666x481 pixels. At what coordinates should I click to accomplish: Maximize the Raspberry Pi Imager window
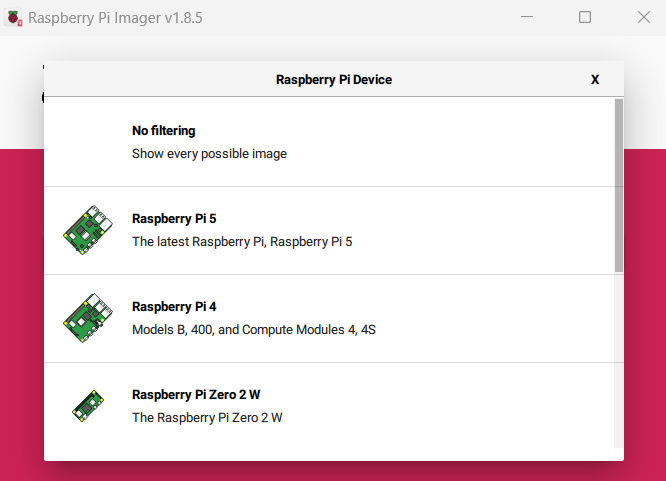click(585, 17)
